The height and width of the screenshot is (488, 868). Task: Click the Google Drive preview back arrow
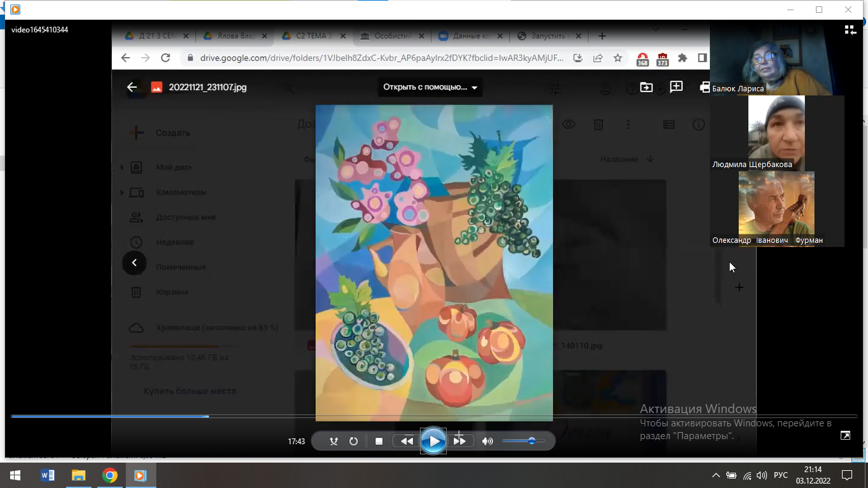[x=132, y=87]
